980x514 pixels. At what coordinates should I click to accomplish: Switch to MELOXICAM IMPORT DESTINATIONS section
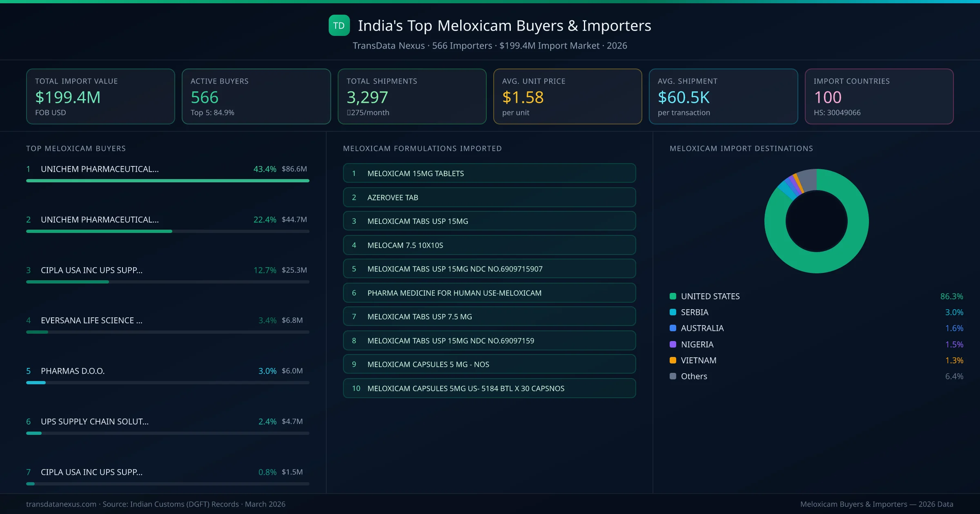(x=742, y=148)
